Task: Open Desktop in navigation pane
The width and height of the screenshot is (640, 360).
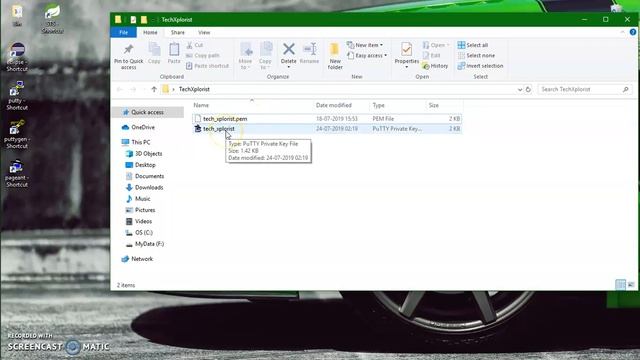Action: 145,165
